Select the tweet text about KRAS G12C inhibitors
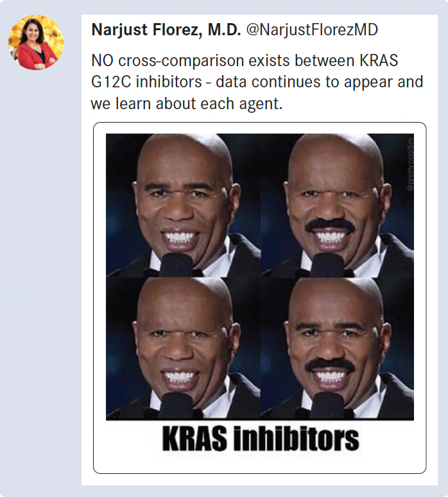 tap(257, 82)
